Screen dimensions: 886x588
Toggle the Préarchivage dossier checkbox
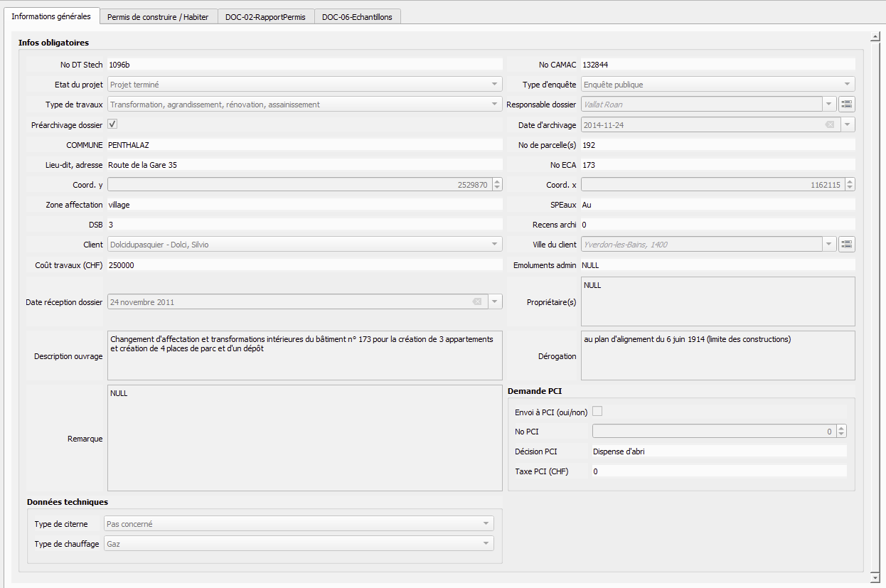[x=112, y=124]
